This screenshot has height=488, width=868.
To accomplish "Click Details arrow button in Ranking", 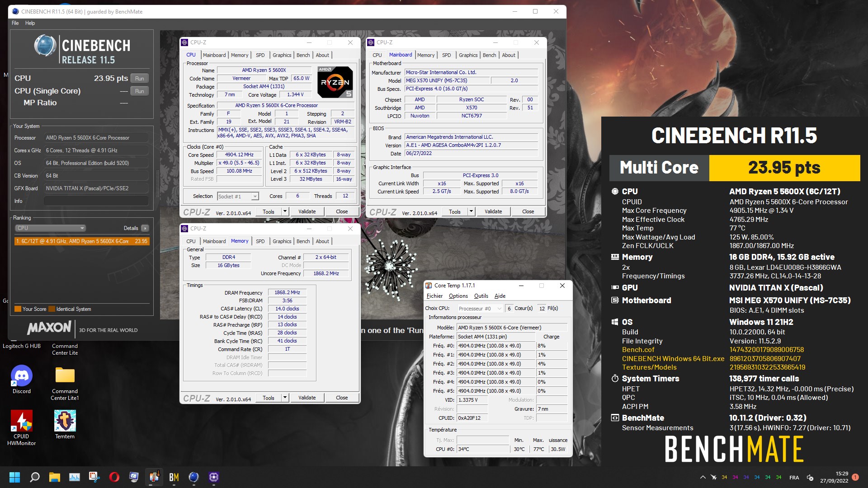I will (x=145, y=228).
